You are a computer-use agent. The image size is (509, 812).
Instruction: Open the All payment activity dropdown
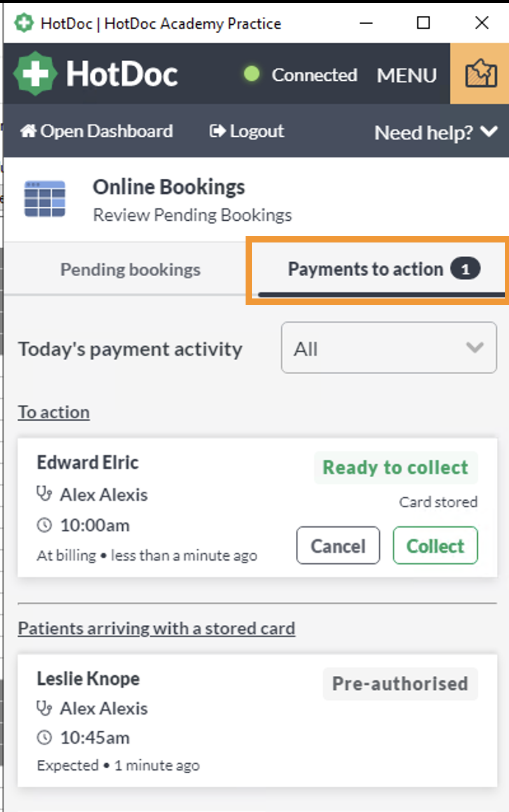click(x=389, y=347)
